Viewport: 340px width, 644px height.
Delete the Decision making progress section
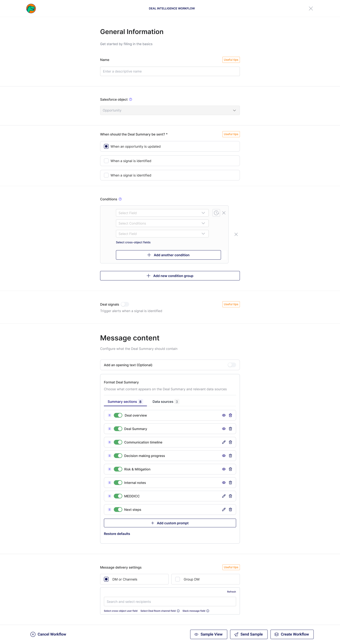coord(230,456)
